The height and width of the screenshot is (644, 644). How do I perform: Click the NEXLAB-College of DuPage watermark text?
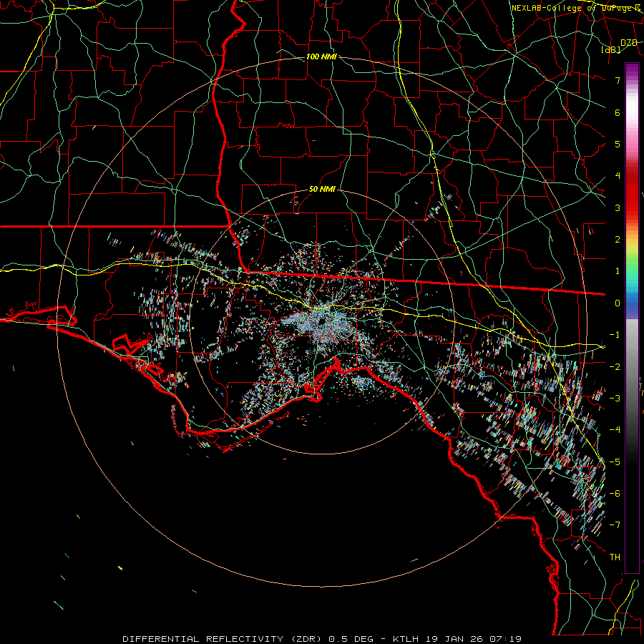[576, 8]
